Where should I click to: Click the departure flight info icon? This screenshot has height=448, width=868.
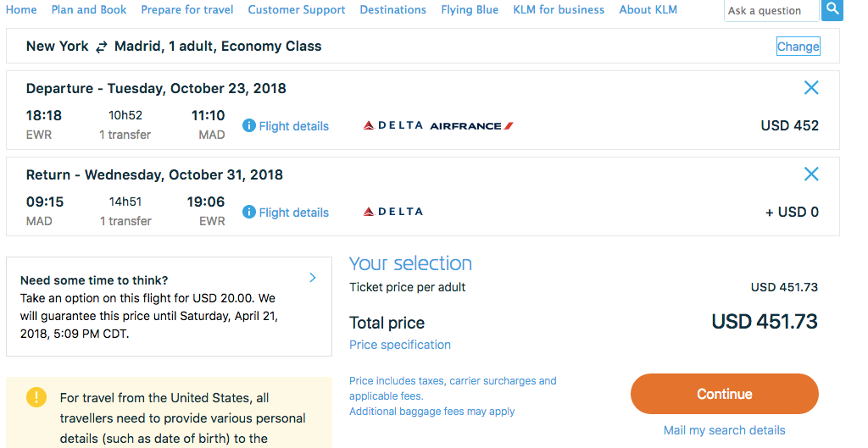(x=249, y=125)
